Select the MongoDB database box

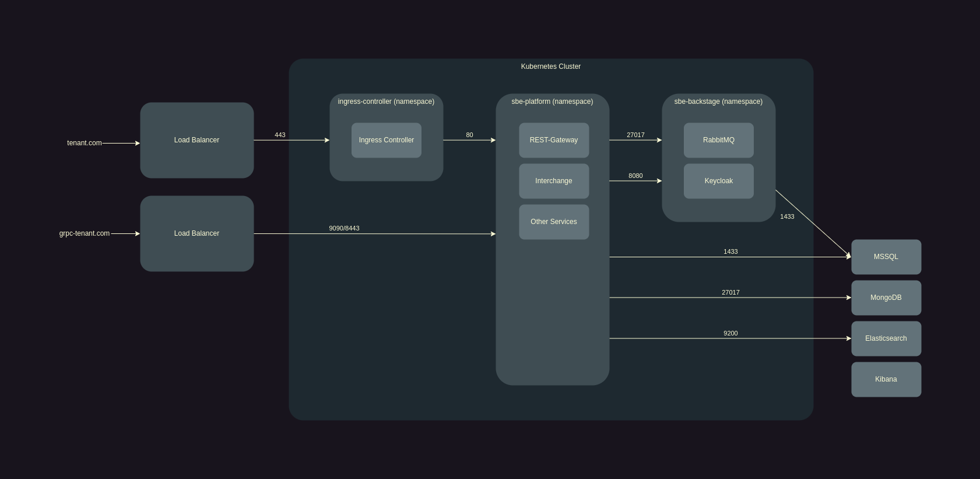886,298
